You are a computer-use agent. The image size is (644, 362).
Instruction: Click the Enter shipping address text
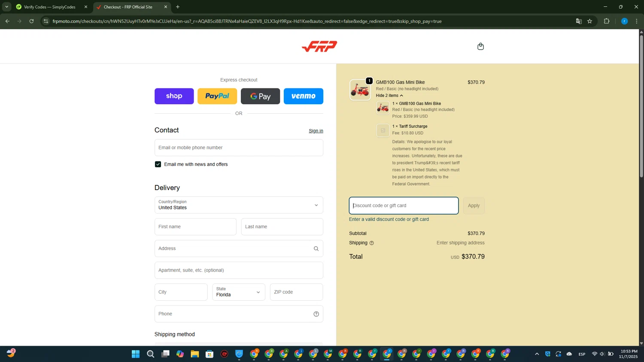click(x=460, y=243)
